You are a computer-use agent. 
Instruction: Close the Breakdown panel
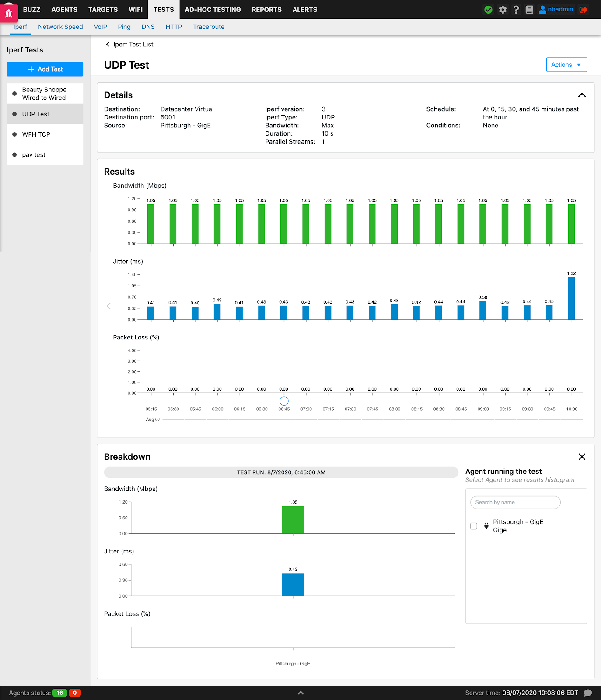pyautogui.click(x=582, y=457)
